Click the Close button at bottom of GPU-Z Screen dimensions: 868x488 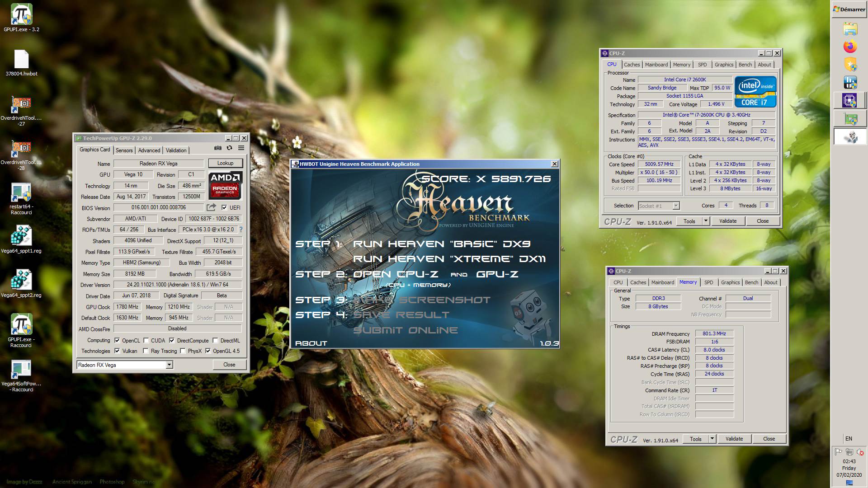(x=229, y=365)
